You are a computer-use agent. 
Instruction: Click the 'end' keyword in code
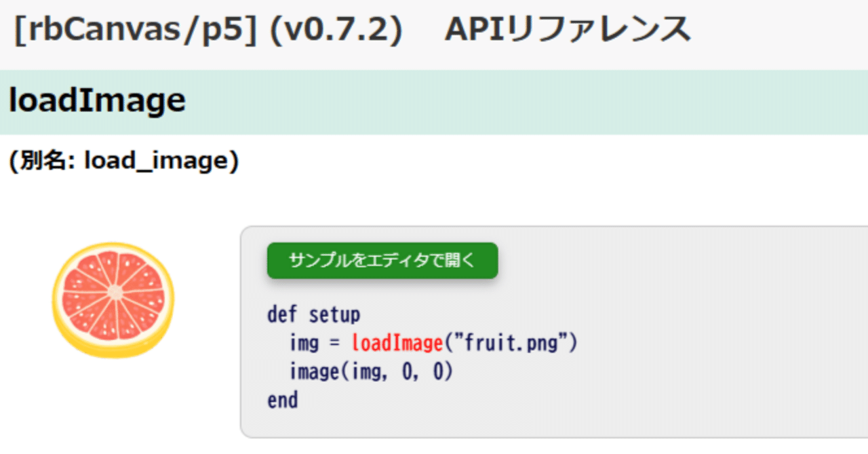click(282, 400)
